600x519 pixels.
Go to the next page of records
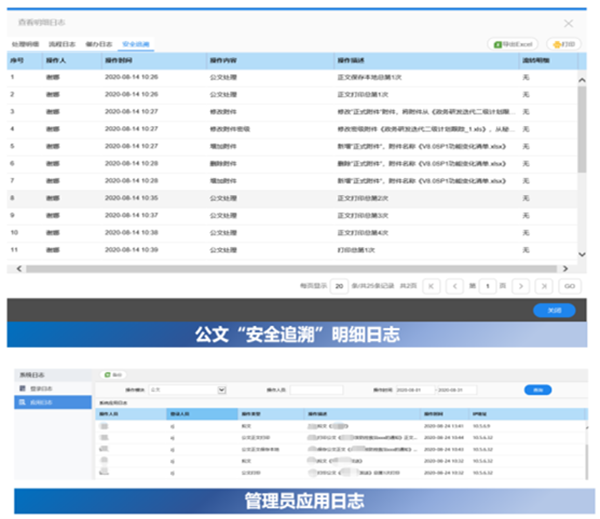[520, 286]
